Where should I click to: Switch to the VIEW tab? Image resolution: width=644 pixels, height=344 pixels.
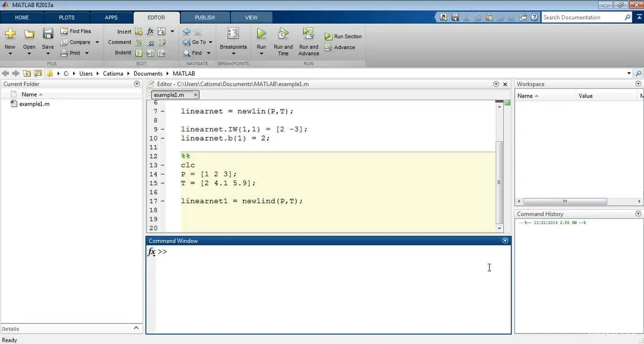pyautogui.click(x=251, y=18)
